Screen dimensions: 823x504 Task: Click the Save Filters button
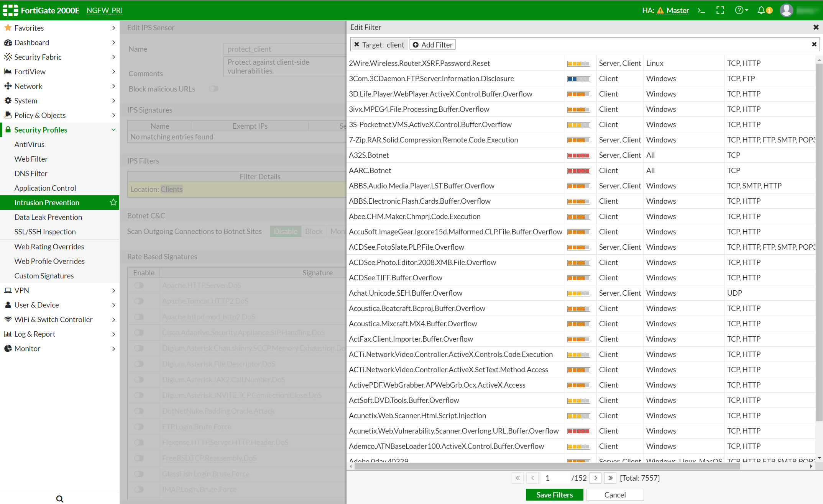(554, 494)
